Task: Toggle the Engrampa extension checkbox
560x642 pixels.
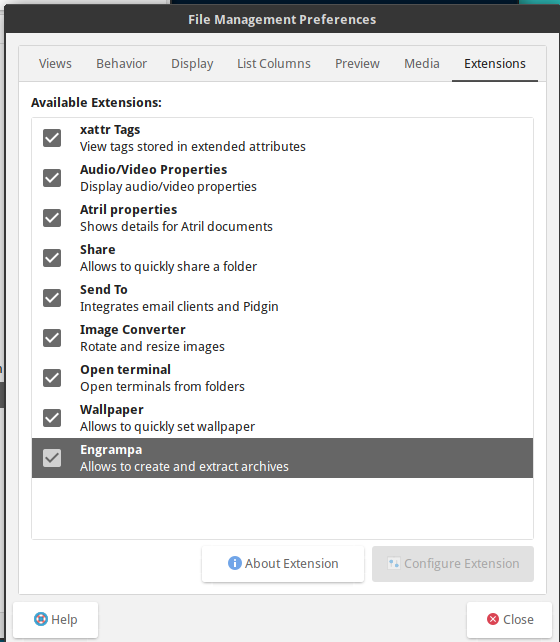Action: (52, 458)
